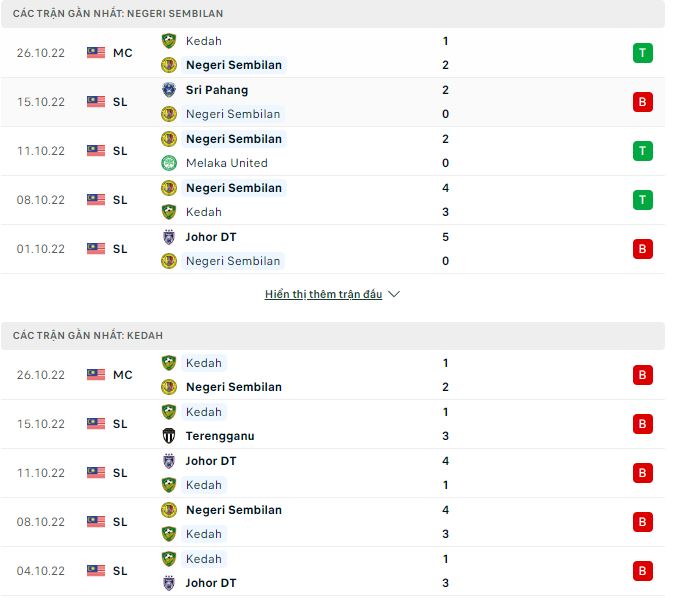
Task: Click the score 5 for Johor DT on 01.10.22
Action: point(445,237)
